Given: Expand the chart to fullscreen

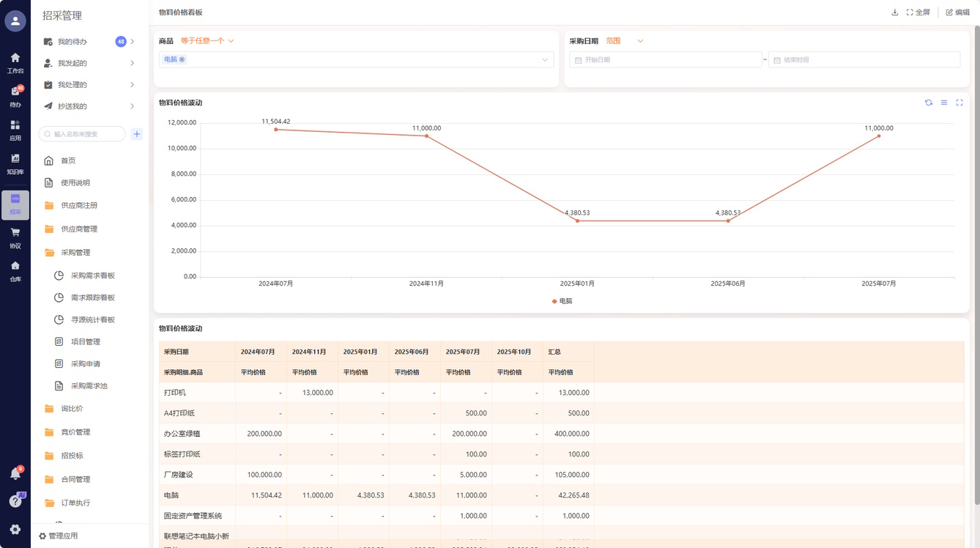Looking at the screenshot, I should click(x=959, y=103).
